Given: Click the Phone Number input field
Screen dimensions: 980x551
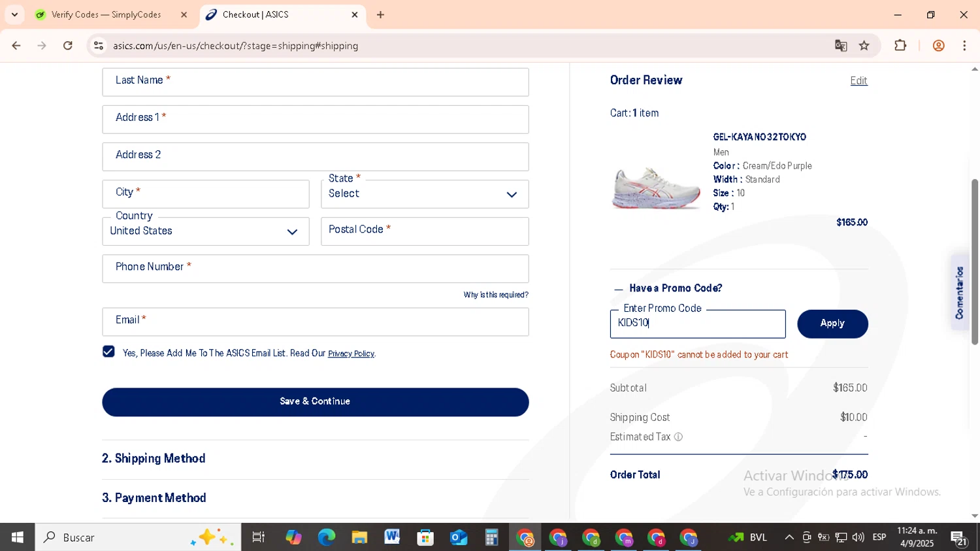Looking at the screenshot, I should pos(316,269).
